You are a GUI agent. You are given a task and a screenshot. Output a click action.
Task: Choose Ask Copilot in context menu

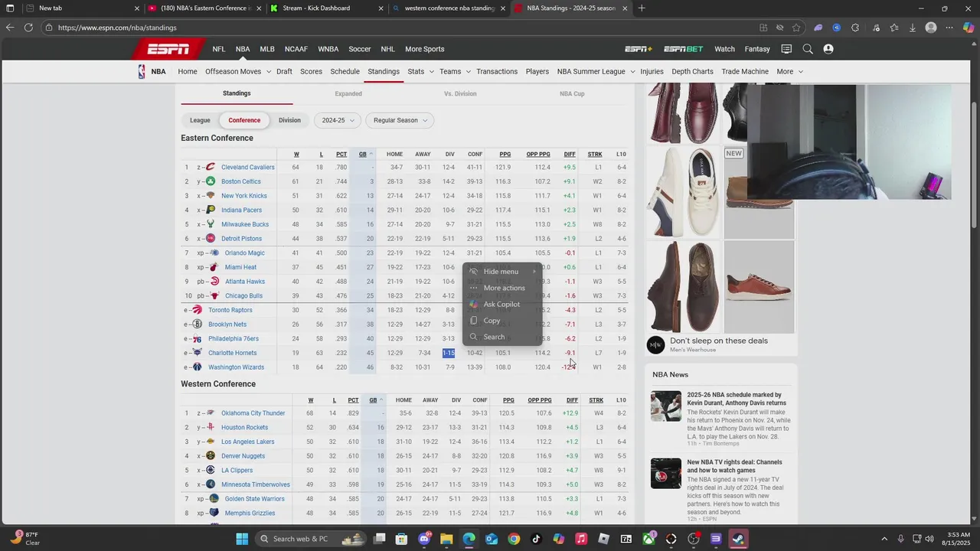tap(502, 305)
